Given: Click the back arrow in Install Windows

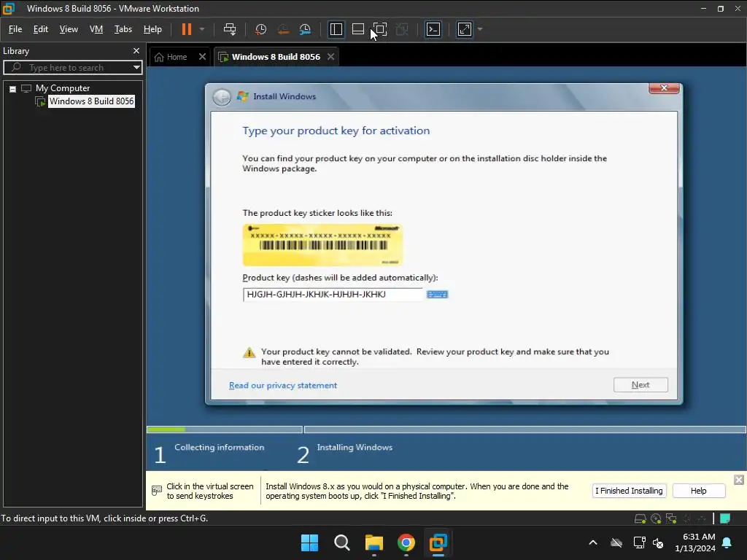Looking at the screenshot, I should (222, 97).
